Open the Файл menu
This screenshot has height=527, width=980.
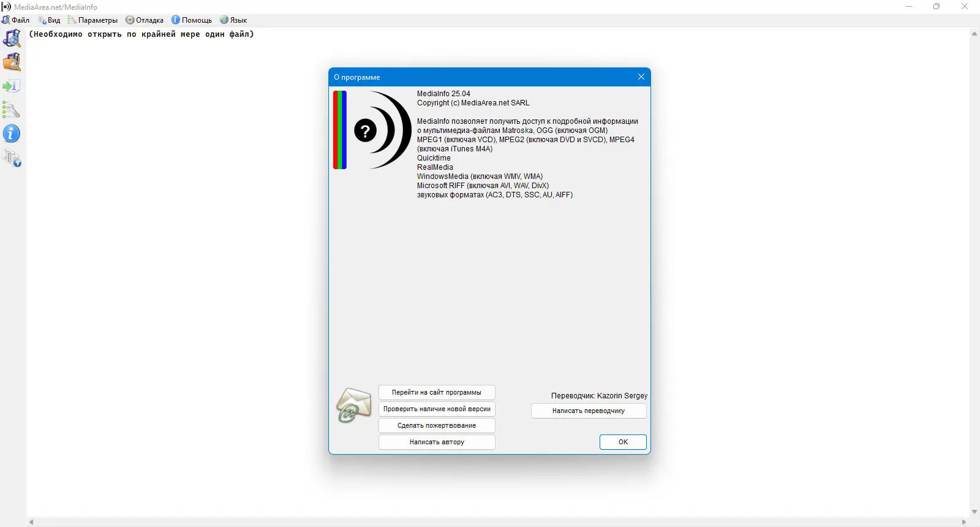16,20
